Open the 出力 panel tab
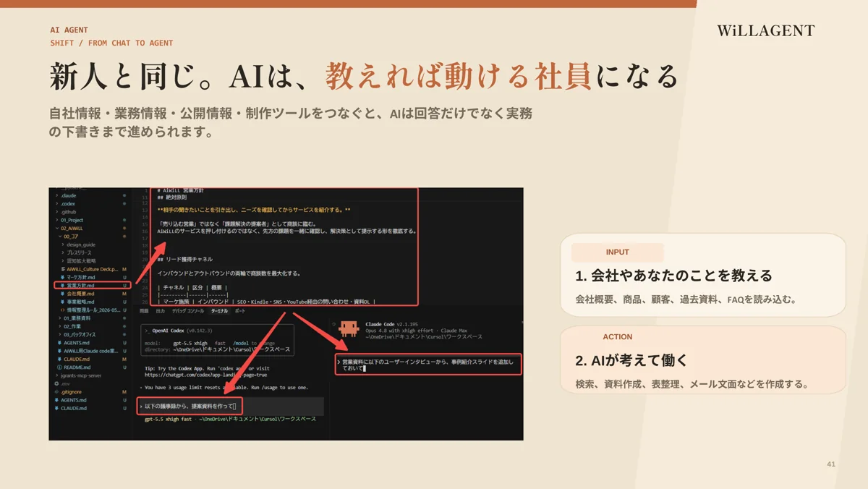The width and height of the screenshot is (868, 489). click(x=161, y=311)
